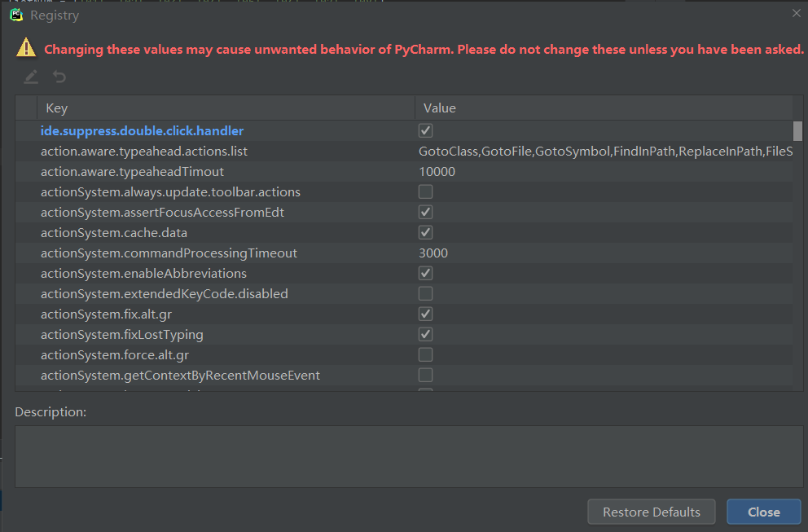
Task: Click the PyCharm Registry title bar icon
Action: coord(17,15)
